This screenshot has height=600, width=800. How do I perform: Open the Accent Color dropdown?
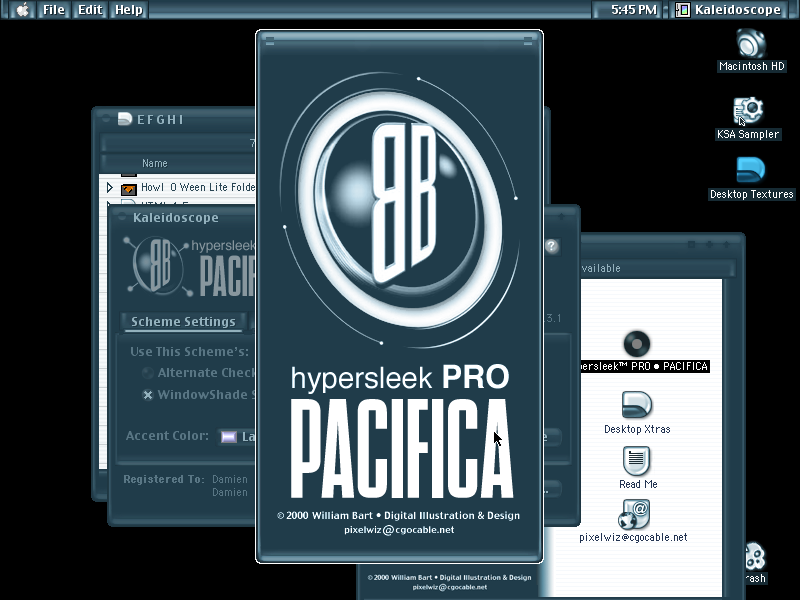coord(237,437)
